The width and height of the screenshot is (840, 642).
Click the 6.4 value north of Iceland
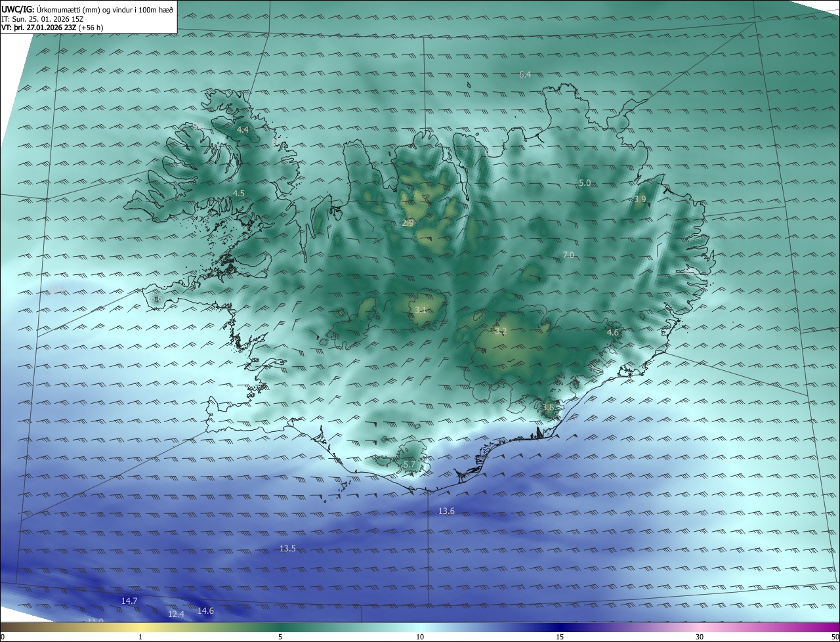click(525, 75)
